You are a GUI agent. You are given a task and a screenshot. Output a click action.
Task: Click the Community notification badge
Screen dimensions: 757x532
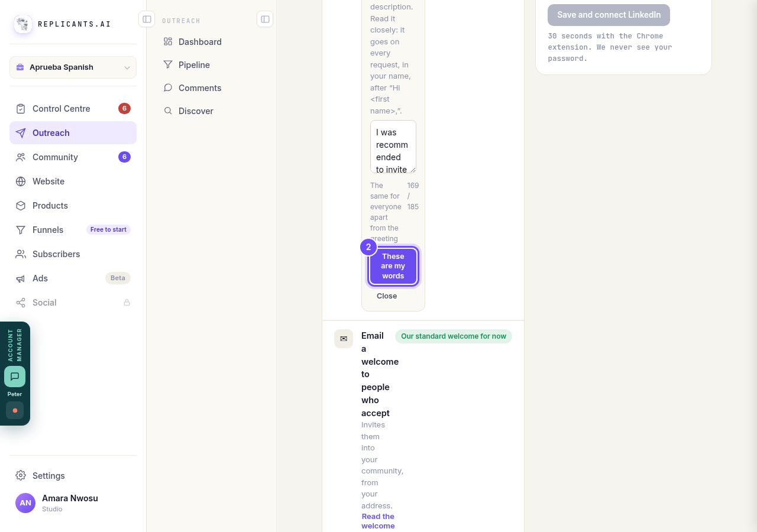click(124, 157)
